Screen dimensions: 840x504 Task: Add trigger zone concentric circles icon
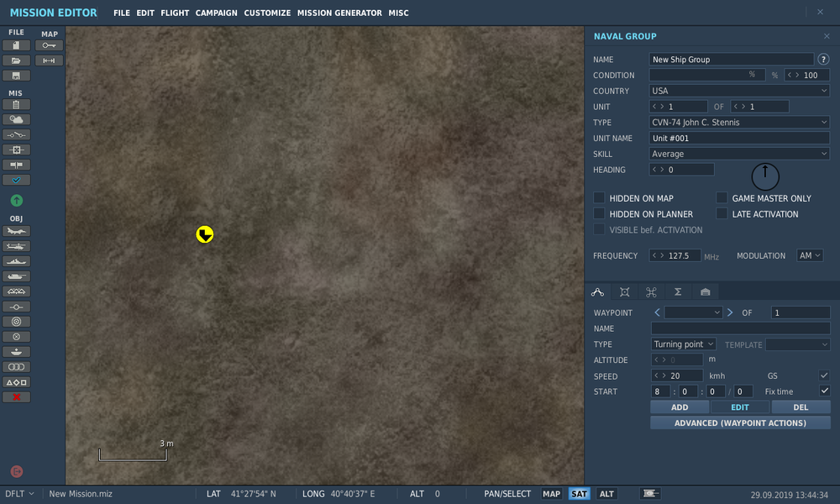16,322
